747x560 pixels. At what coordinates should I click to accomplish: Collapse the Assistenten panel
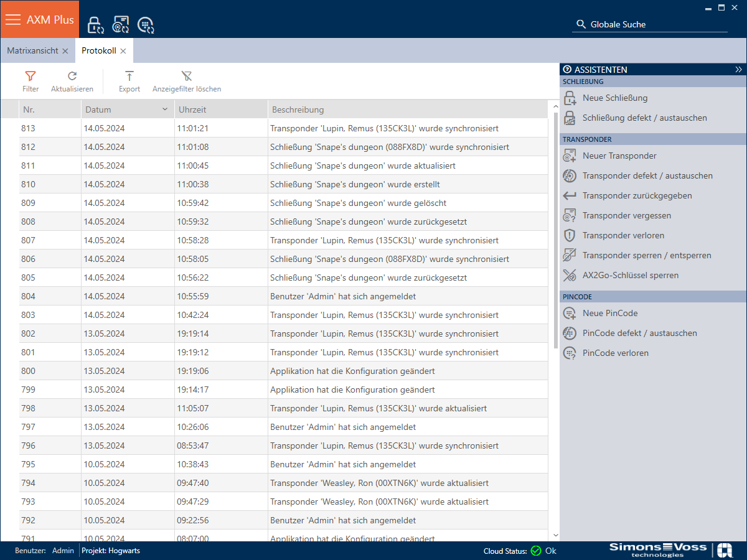click(738, 70)
